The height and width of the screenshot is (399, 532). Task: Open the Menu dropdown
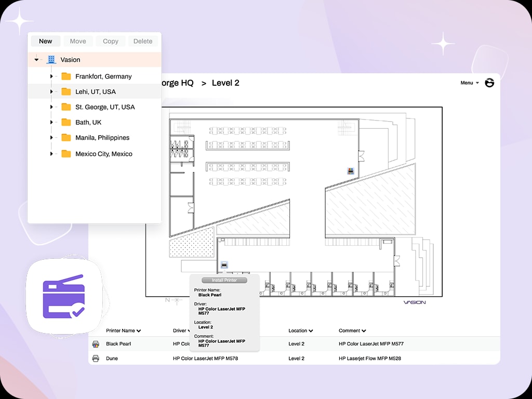click(x=469, y=83)
